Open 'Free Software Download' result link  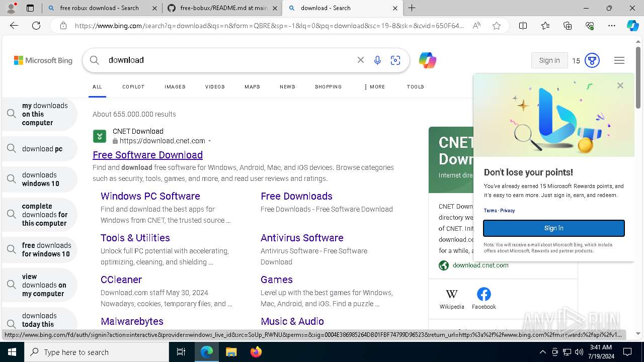(x=147, y=155)
